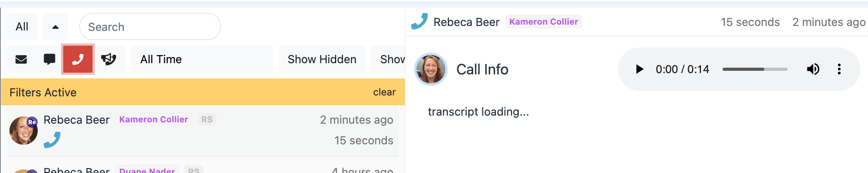Toggle the chat message filter icon
This screenshot has width=868, height=173.
49,59
